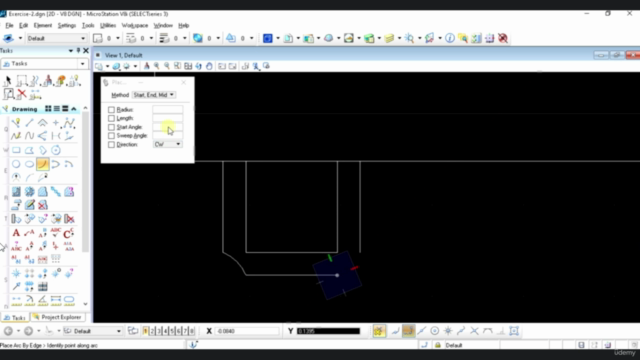Toggle view 2 button in view group
640x360 pixels.
152,331
